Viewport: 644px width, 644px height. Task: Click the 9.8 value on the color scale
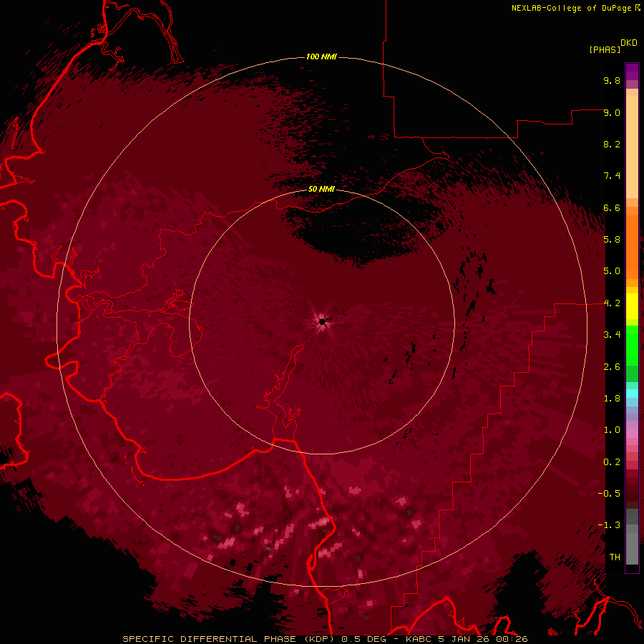[x=612, y=80]
